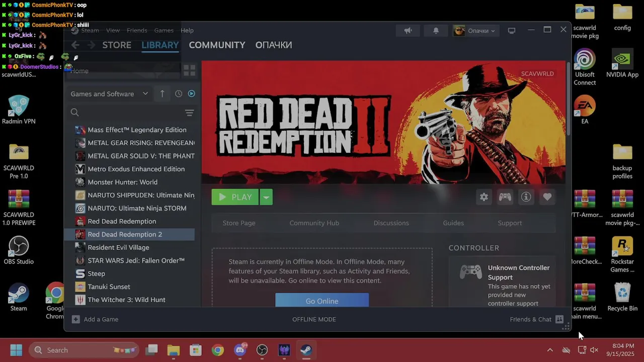Filter library by recent activity clock icon

(179, 94)
